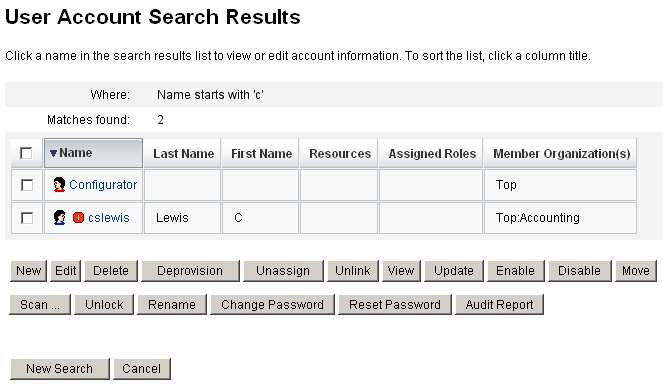The height and width of the screenshot is (385, 663).
Task: Sort results by the Last Name column
Action: [184, 153]
